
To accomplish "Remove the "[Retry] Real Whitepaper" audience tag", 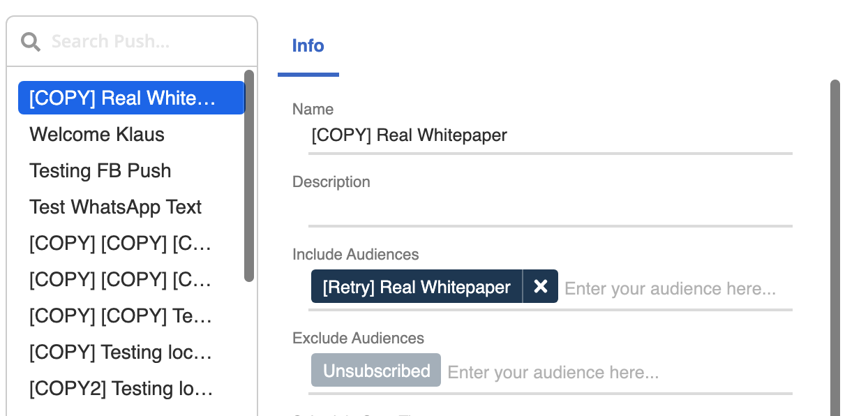I will point(541,286).
